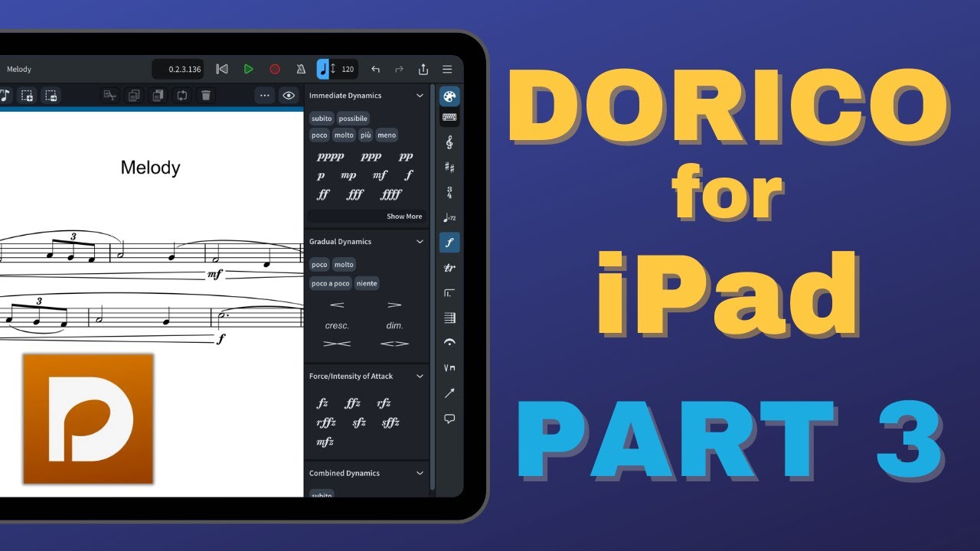The height and width of the screenshot is (551, 980).
Task: Toggle poco in Gradual Dynamics
Action: pyautogui.click(x=319, y=265)
